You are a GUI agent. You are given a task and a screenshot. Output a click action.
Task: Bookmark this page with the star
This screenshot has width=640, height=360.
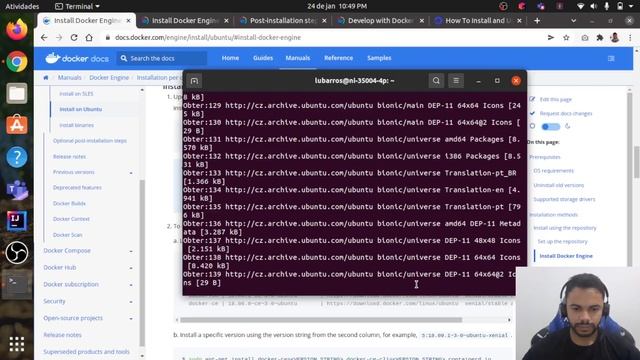pyautogui.click(x=566, y=38)
